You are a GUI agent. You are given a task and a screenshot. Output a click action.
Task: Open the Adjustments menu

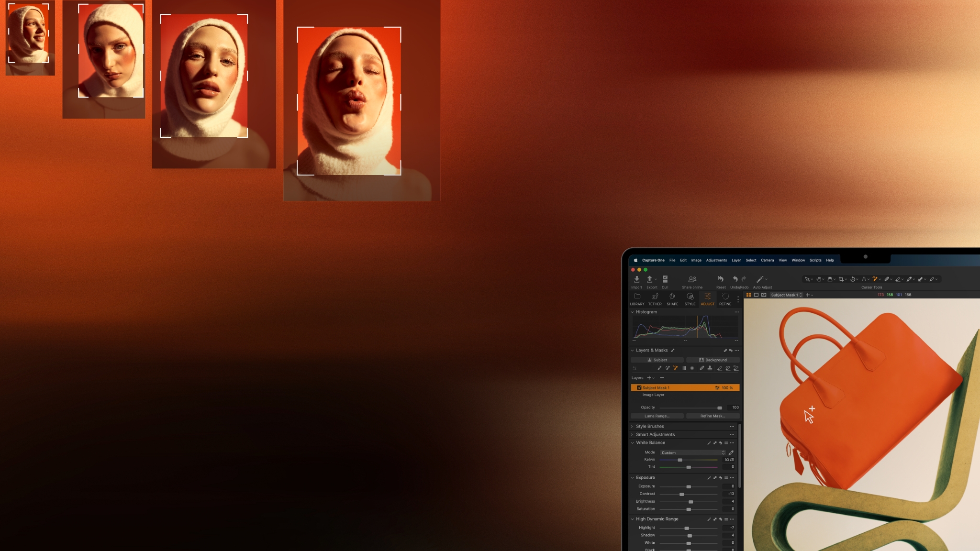716,260
